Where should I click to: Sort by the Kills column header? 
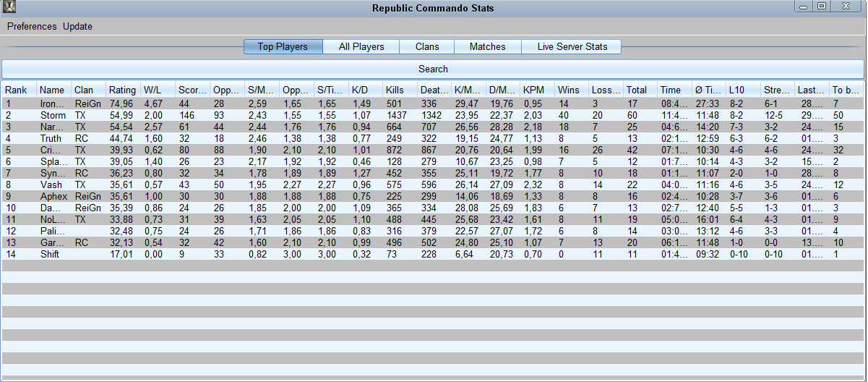(401, 90)
